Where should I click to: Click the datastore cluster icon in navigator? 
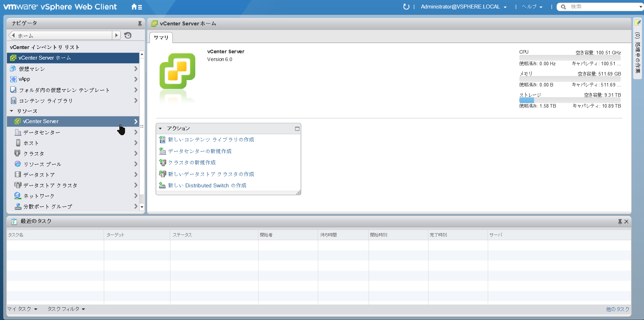coord(18,185)
